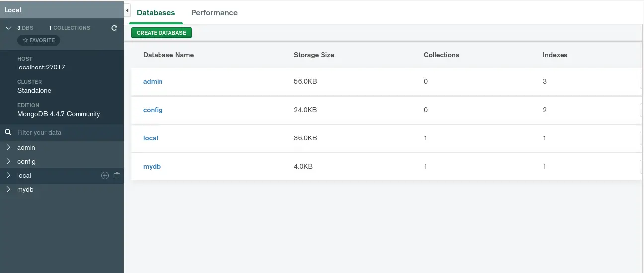The image size is (644, 273).
Task: Expand the mydb database in sidebar
Action: pos(8,189)
